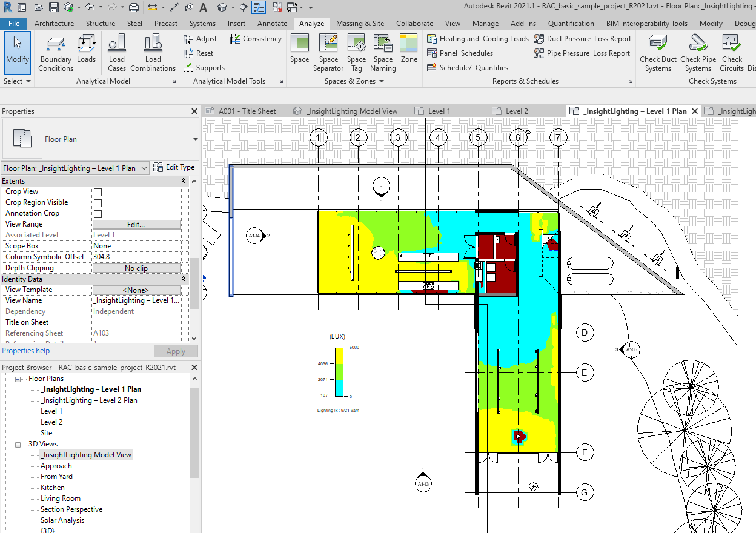Expand Spaces & Zones panel dropdown
Viewport: 756px width, 533px height.
click(x=354, y=81)
